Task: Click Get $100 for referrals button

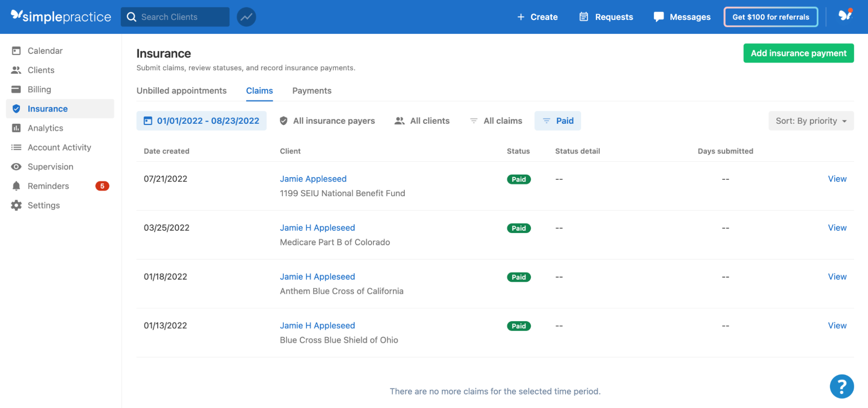Action: [771, 17]
